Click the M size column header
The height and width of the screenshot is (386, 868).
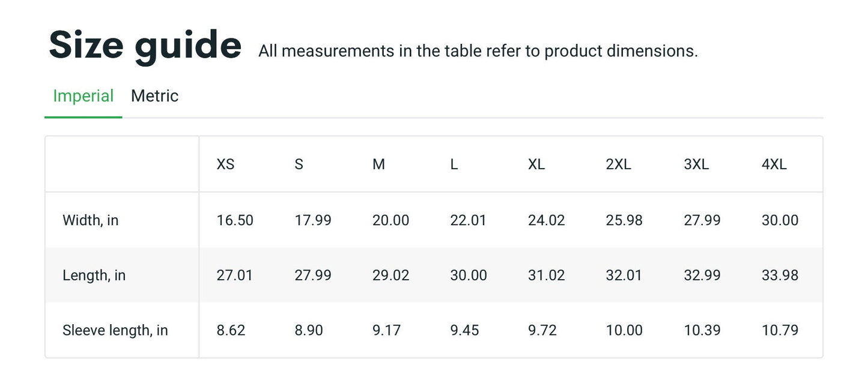378,164
